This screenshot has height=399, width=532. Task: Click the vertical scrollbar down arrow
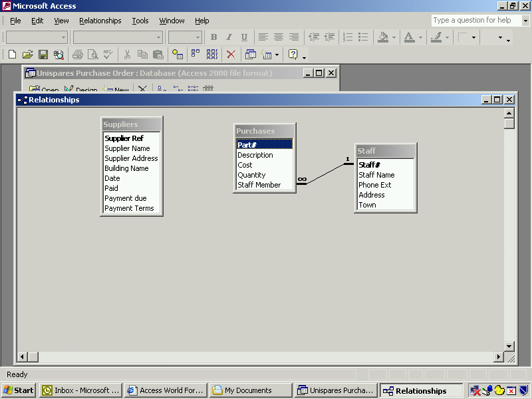coord(509,346)
